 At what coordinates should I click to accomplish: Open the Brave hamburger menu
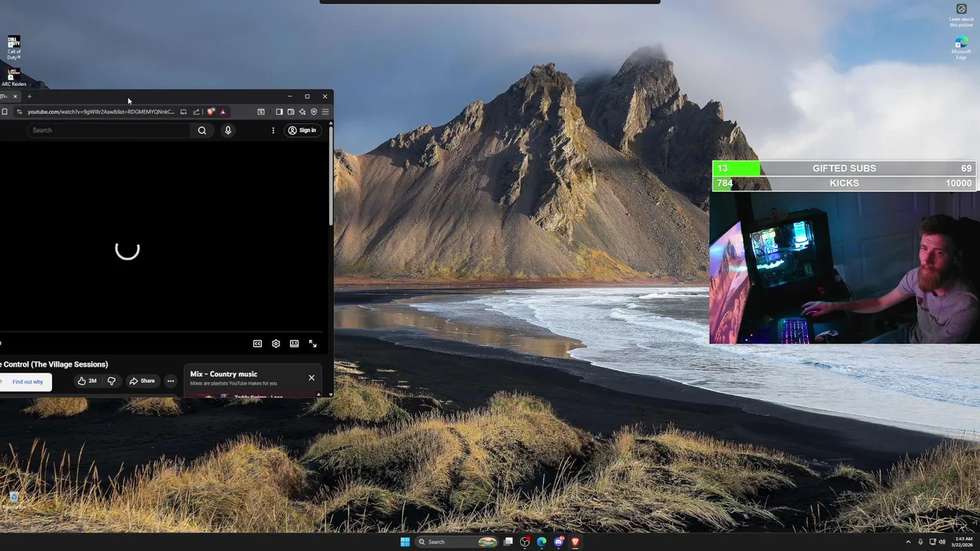(325, 112)
